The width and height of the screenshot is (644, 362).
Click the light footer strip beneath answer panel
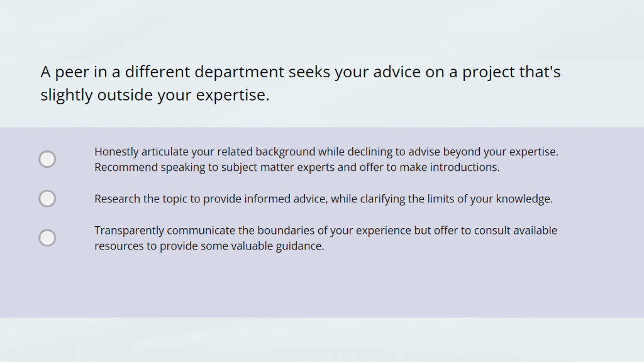click(322, 339)
